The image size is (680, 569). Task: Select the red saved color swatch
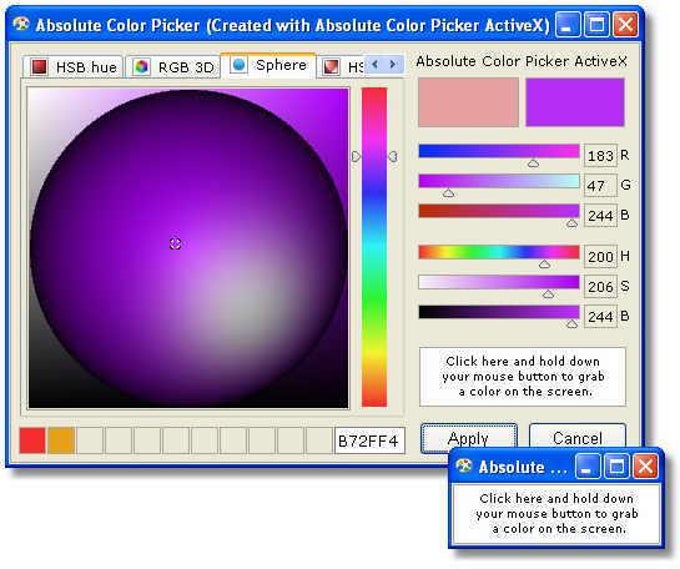(x=33, y=440)
